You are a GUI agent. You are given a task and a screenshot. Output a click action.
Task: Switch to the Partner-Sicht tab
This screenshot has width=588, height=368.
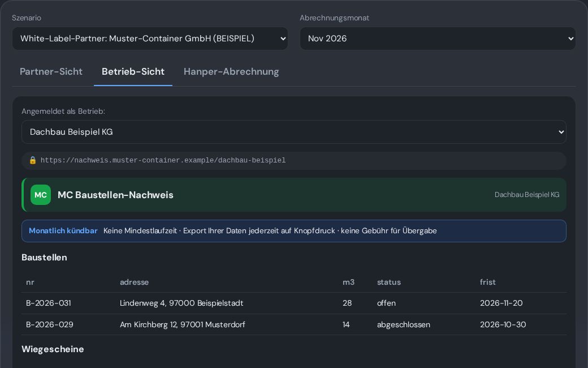(51, 71)
